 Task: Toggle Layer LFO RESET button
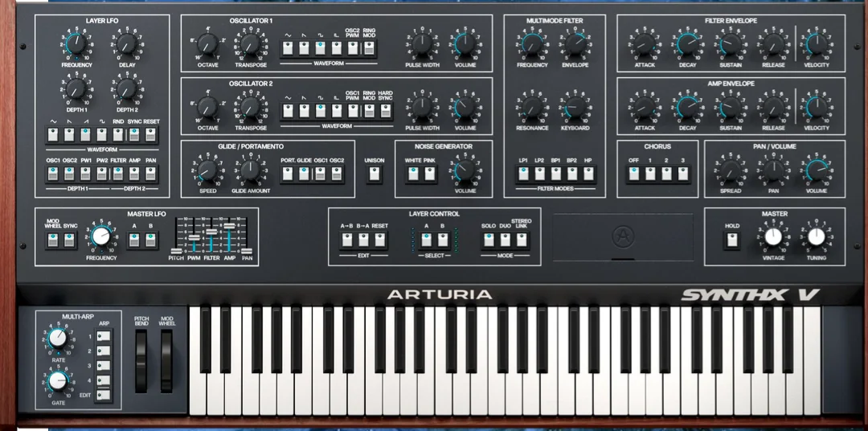coord(151,134)
